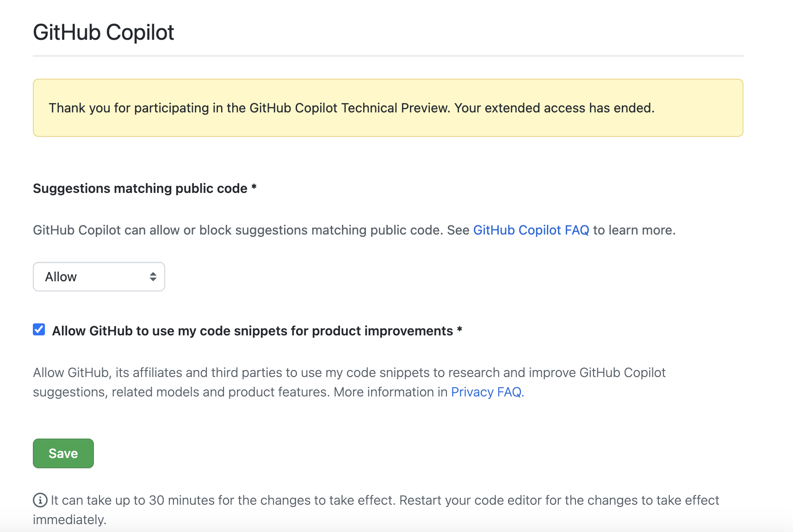This screenshot has height=532, width=793.
Task: Click the asterisk after 'Suggestions matching public code'
Action: tap(254, 187)
